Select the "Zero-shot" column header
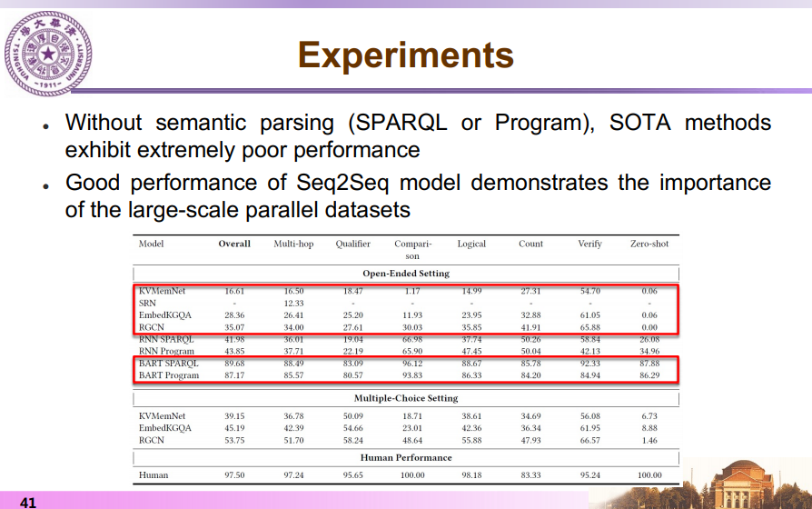This screenshot has height=509, width=812. tap(649, 244)
